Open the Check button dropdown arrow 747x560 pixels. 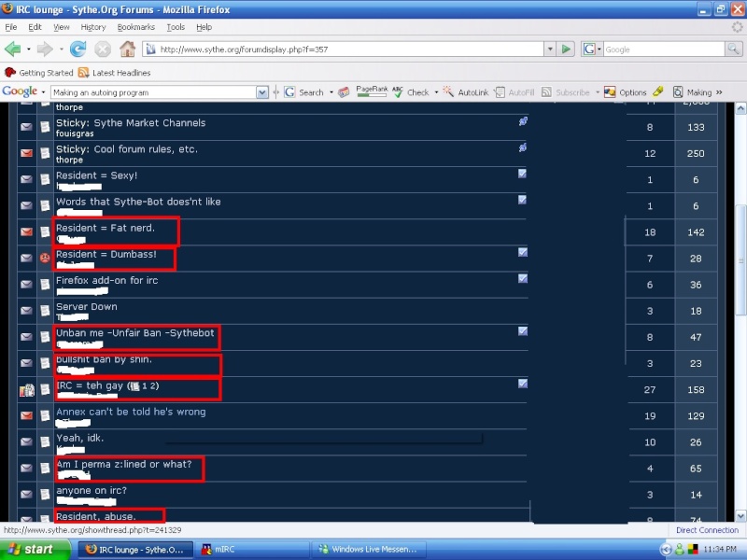pyautogui.click(x=436, y=92)
